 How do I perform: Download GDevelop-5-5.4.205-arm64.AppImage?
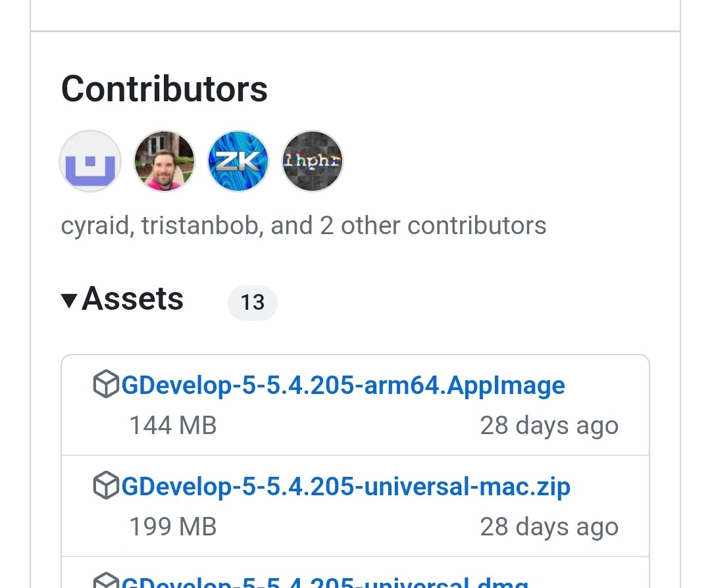click(x=343, y=385)
